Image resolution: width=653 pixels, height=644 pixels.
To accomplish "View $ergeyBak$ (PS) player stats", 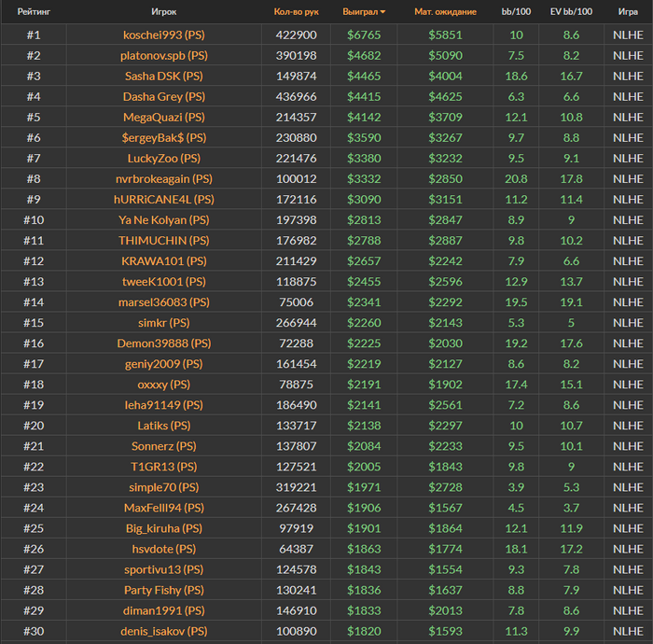I will point(163,137).
